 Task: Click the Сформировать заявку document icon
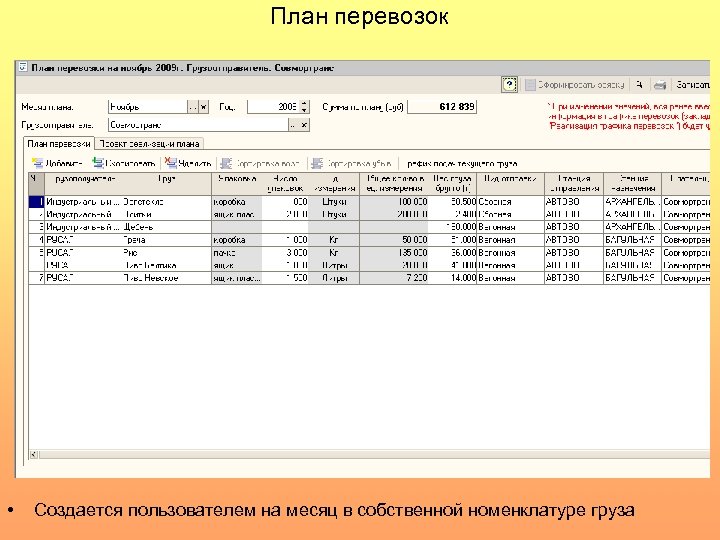tap(530, 85)
